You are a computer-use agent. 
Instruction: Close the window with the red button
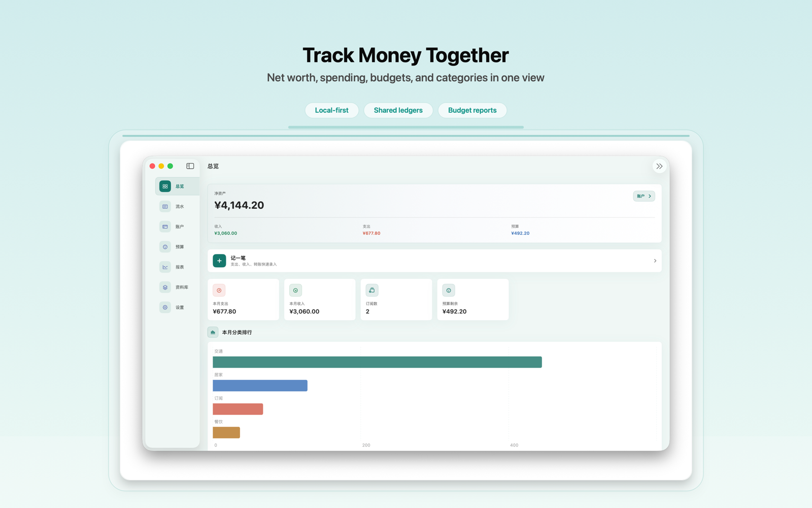[x=152, y=166]
